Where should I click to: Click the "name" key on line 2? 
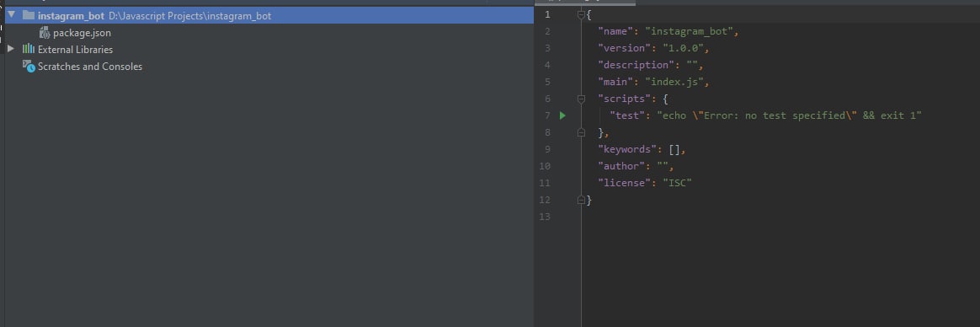pyautogui.click(x=615, y=31)
